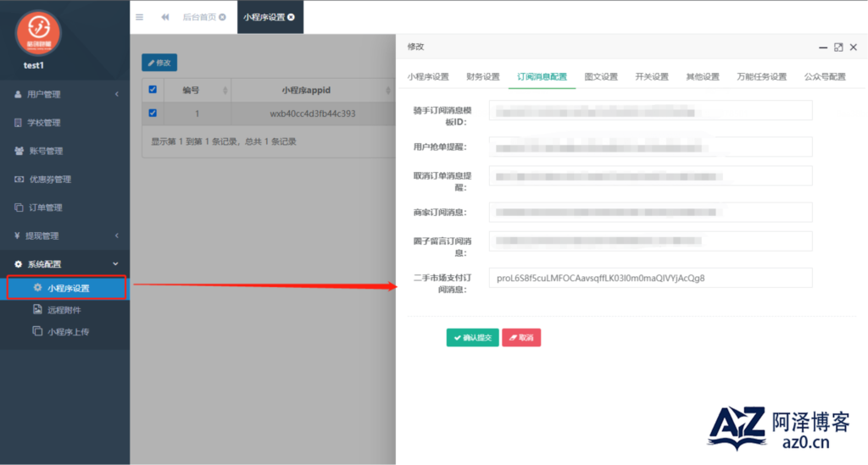
Task: Click the green 确认提交 button
Action: click(x=473, y=338)
